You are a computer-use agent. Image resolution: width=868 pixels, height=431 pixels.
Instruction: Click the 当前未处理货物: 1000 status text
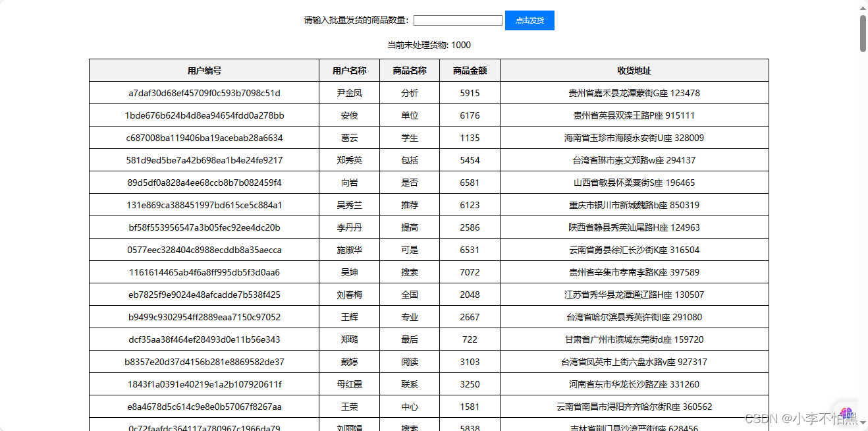429,45
